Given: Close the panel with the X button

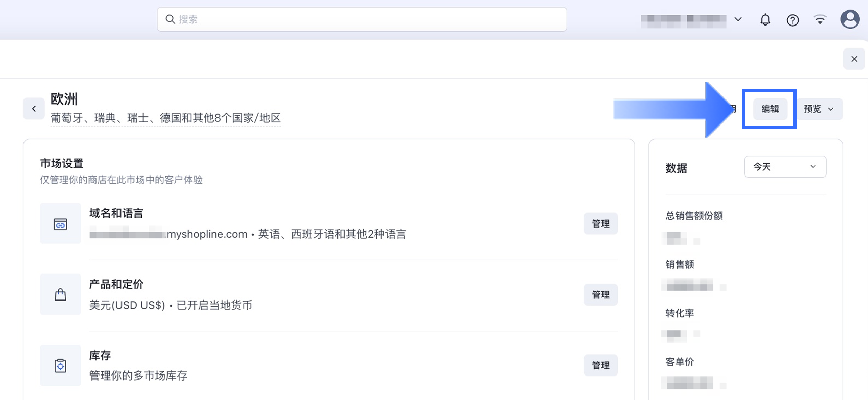Looking at the screenshot, I should click(854, 59).
